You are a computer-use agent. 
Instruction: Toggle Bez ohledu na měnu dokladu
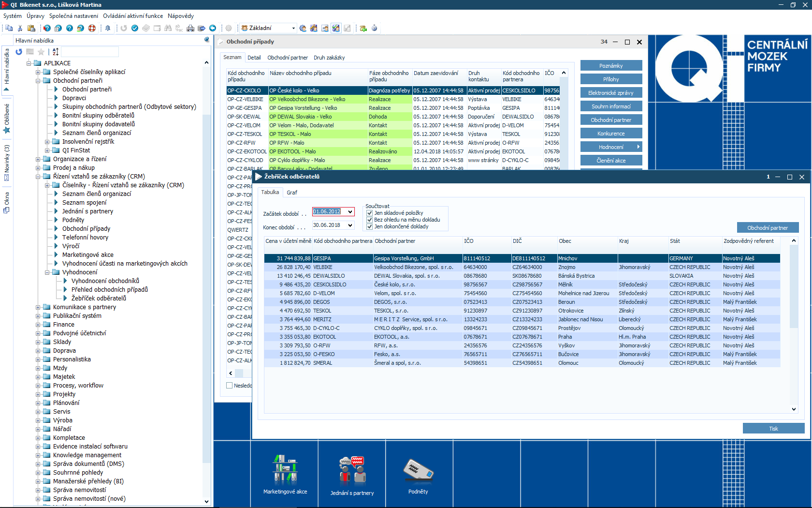point(370,220)
